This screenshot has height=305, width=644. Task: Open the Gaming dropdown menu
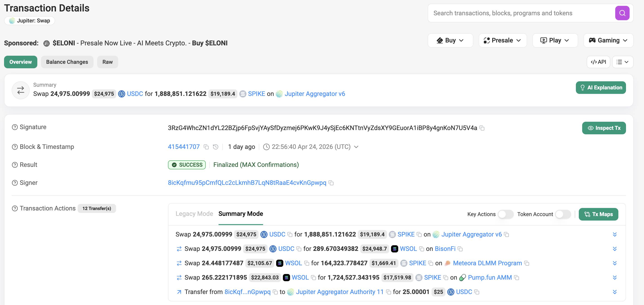(x=608, y=40)
